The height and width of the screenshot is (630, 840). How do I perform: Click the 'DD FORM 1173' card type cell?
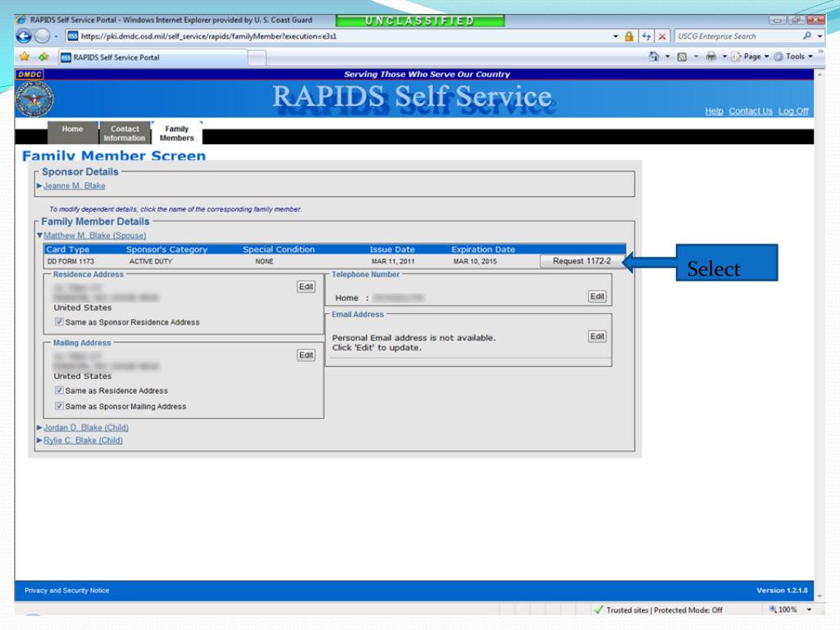[x=71, y=262]
